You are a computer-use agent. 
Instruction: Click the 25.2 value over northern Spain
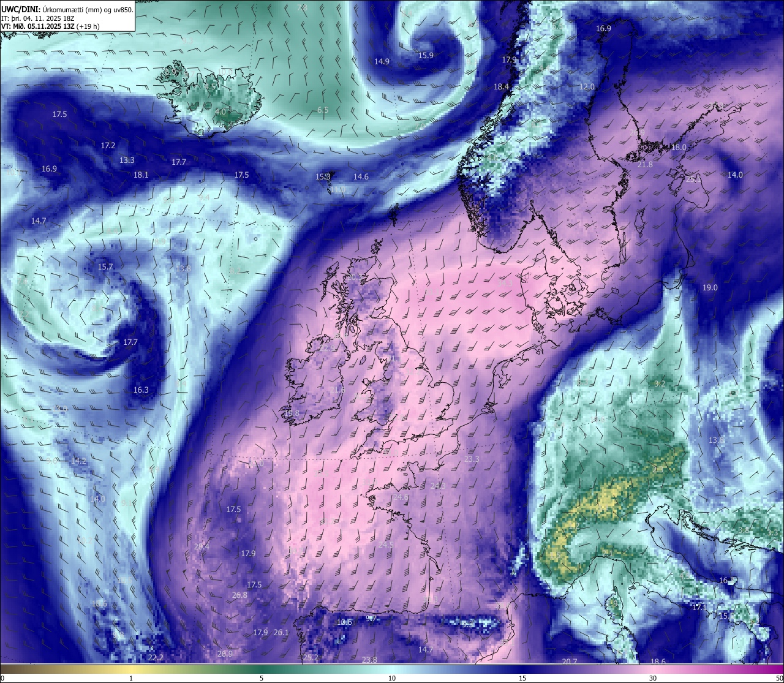pos(311,658)
